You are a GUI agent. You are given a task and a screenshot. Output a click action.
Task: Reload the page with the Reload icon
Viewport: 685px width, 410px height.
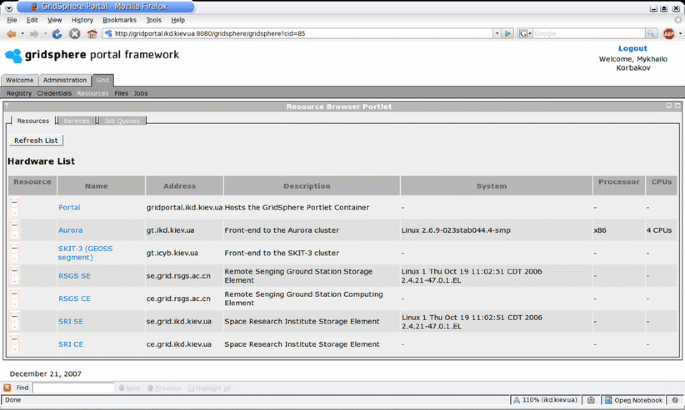click(57, 34)
